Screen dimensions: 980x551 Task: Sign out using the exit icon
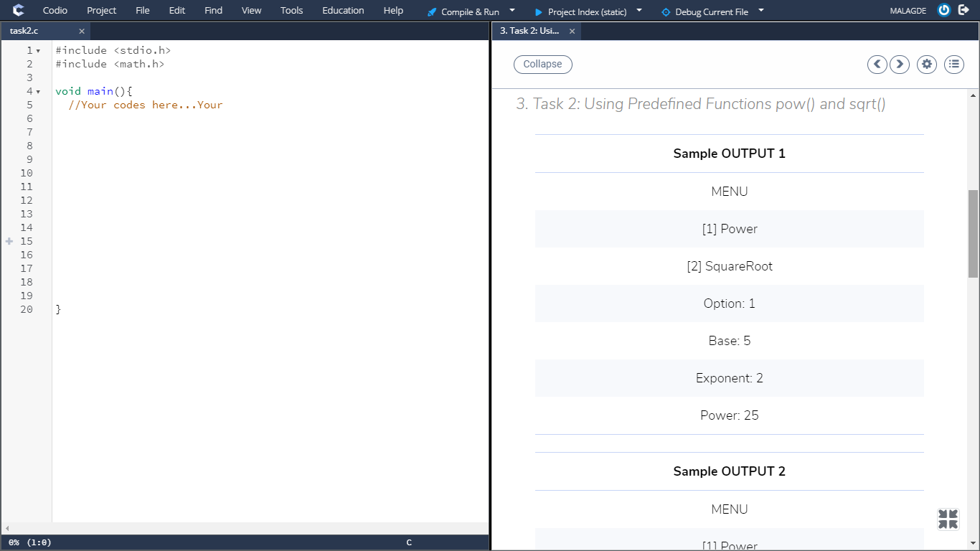click(963, 10)
